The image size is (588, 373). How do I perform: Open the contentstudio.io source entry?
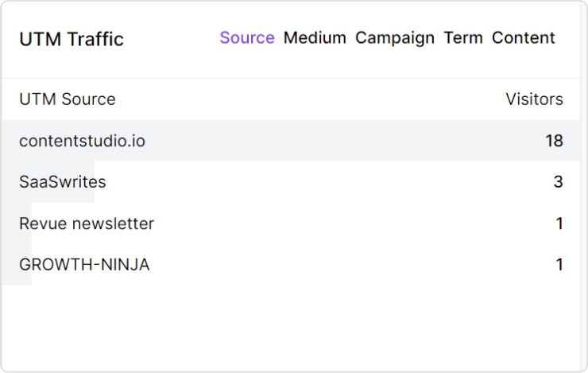coord(82,141)
